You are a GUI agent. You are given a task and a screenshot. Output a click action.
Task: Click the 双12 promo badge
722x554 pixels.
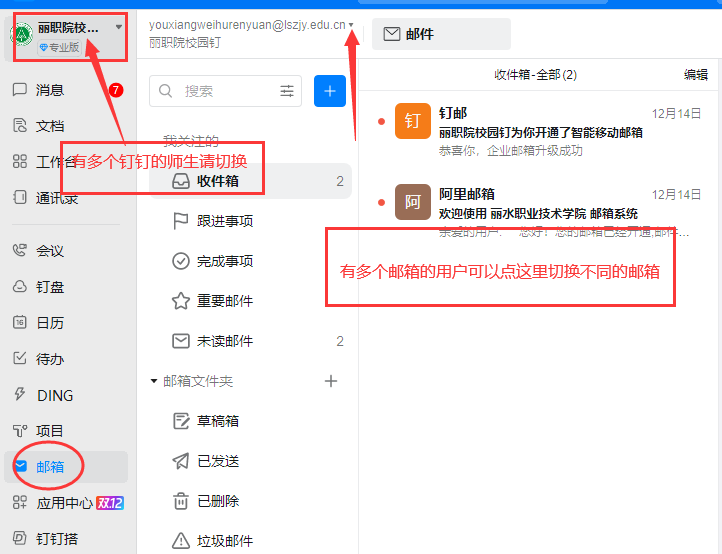[x=110, y=503]
